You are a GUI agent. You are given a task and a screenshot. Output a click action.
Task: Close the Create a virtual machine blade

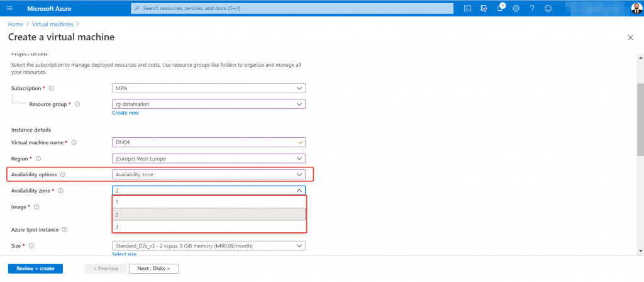(630, 37)
